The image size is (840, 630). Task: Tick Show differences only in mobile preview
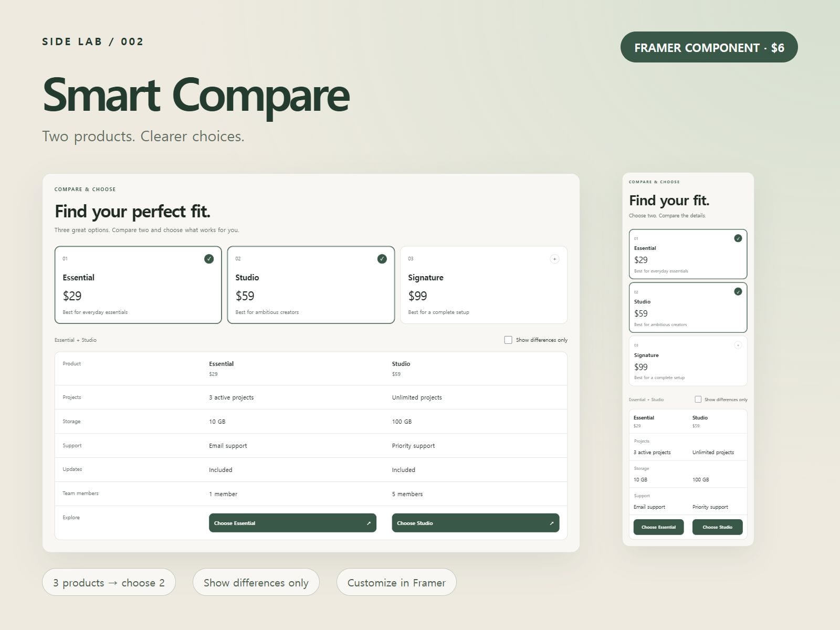pyautogui.click(x=698, y=400)
